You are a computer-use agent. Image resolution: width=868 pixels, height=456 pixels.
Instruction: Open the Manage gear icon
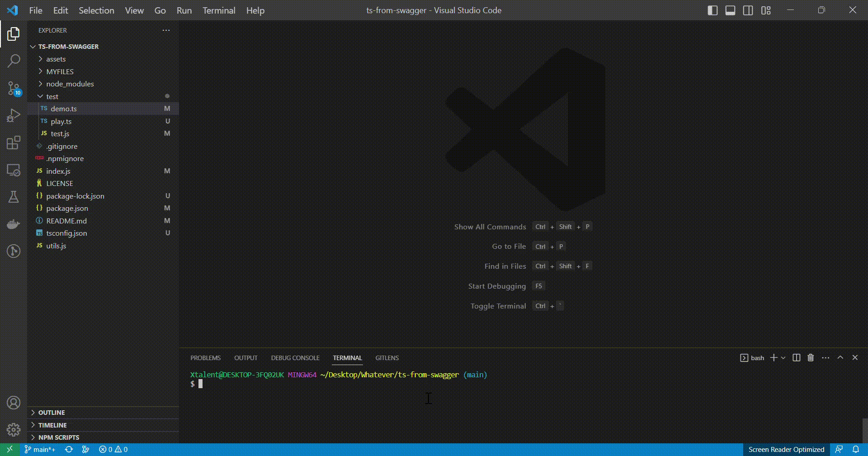tap(14, 429)
